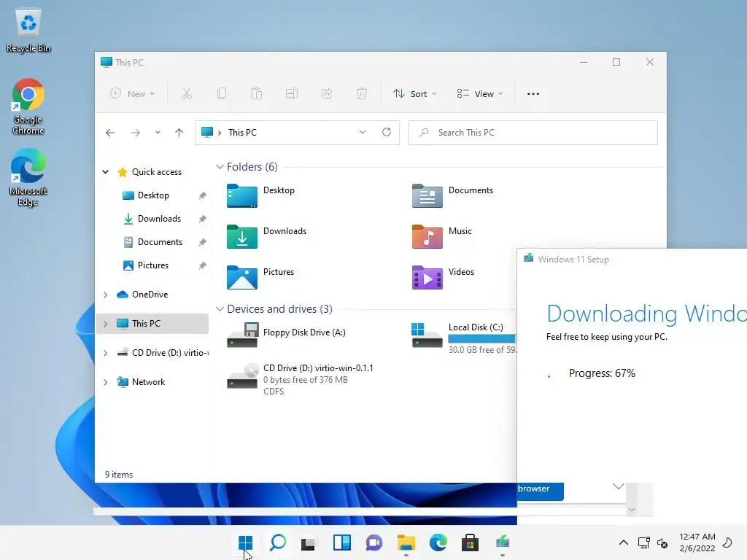Click the Cut scissors icon in toolbar
The image size is (747, 560).
coord(186,94)
